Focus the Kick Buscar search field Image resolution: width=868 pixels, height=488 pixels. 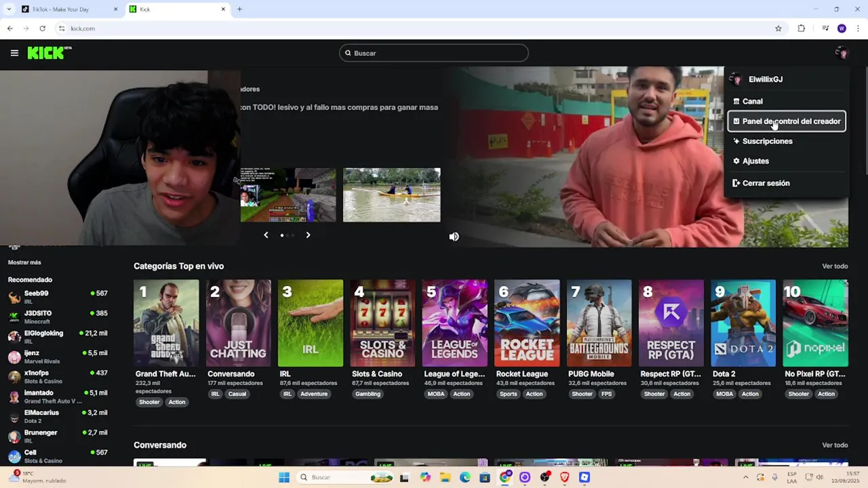434,53
